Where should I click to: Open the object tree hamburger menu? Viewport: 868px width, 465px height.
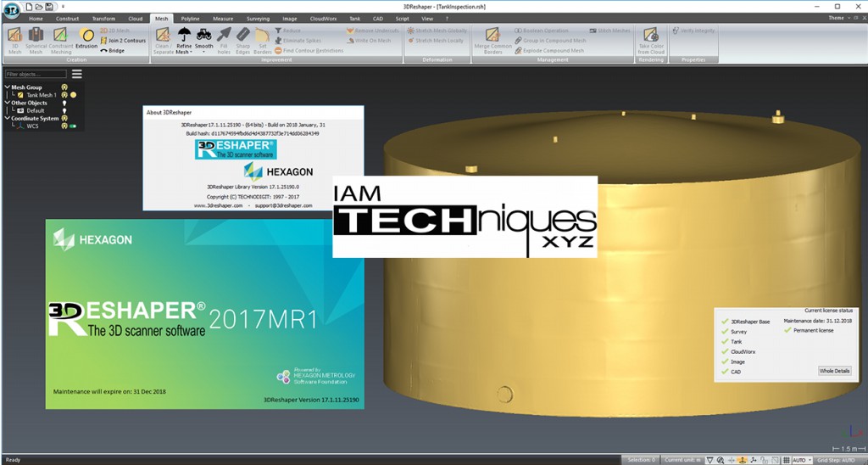(x=77, y=74)
